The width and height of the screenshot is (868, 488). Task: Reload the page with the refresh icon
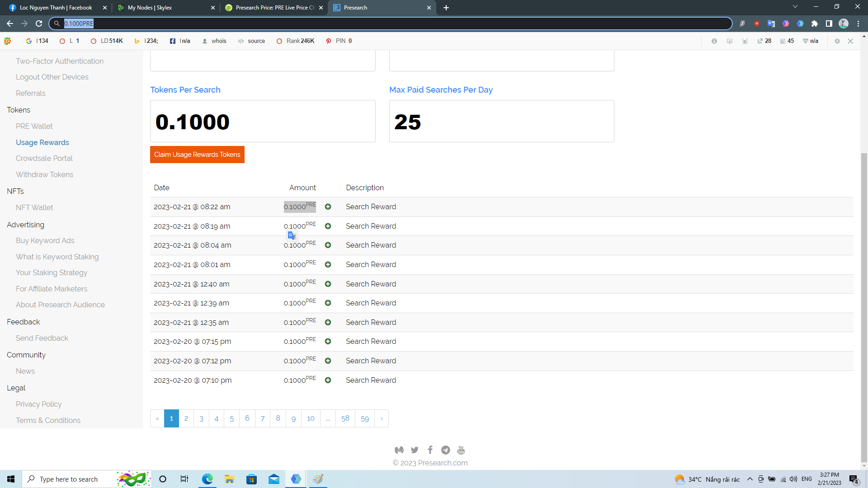[x=39, y=23]
